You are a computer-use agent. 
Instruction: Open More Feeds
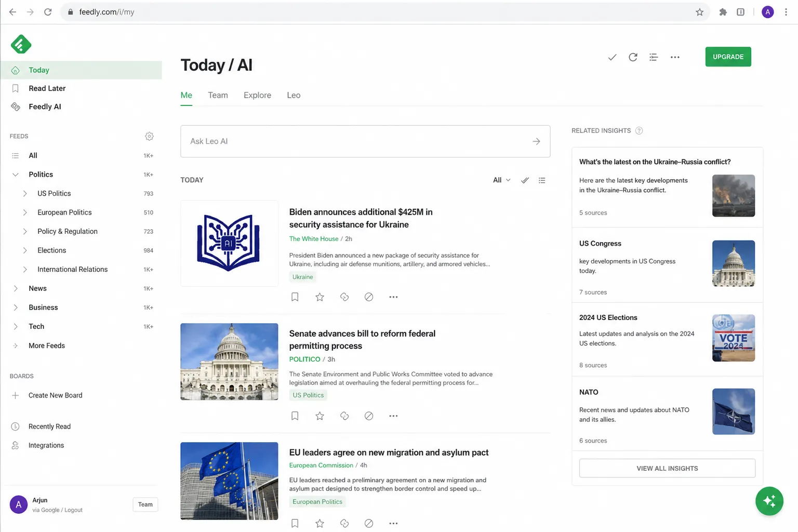click(x=47, y=345)
